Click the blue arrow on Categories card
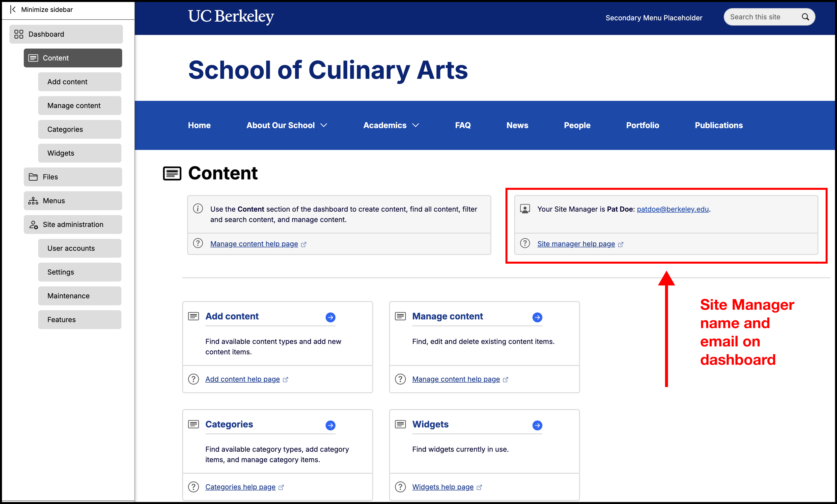837x504 pixels. (x=330, y=425)
